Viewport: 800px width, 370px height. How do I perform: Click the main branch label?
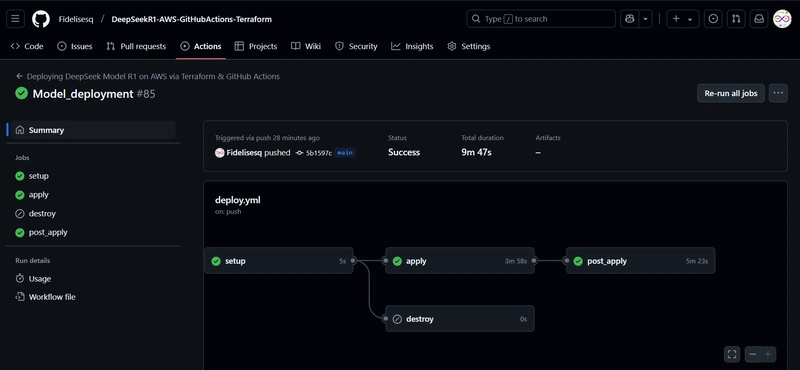345,153
